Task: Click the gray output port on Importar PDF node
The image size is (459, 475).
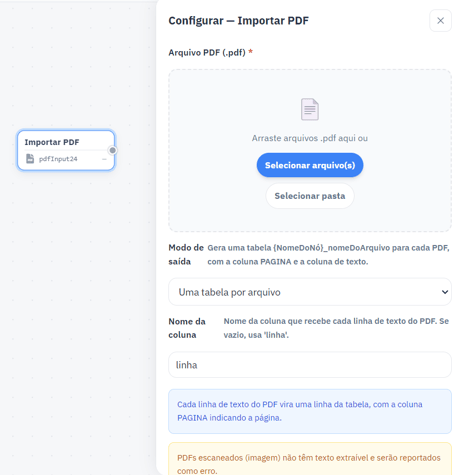Action: (113, 150)
